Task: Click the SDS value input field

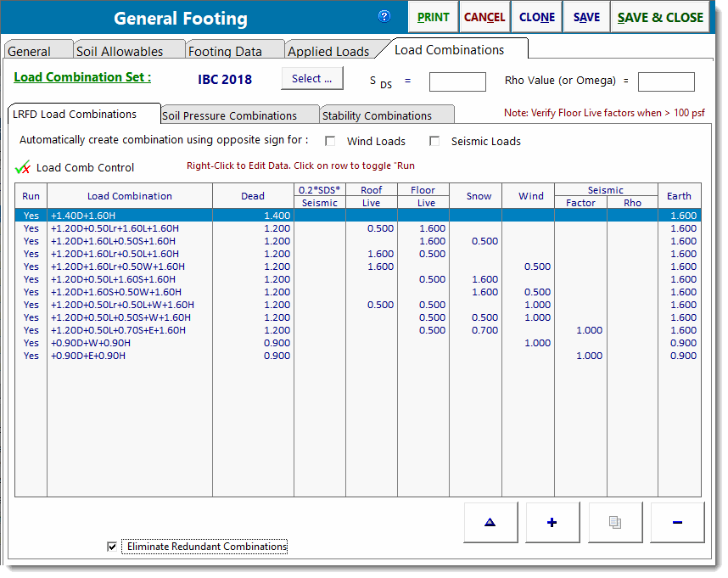Action: pos(457,81)
